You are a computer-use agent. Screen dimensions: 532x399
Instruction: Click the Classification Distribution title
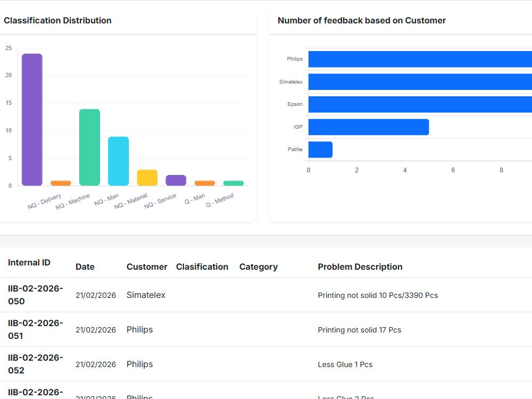click(x=57, y=20)
